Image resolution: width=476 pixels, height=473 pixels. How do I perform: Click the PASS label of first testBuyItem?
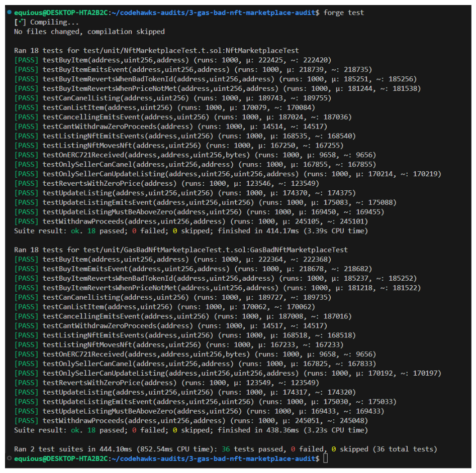pyautogui.click(x=26, y=60)
